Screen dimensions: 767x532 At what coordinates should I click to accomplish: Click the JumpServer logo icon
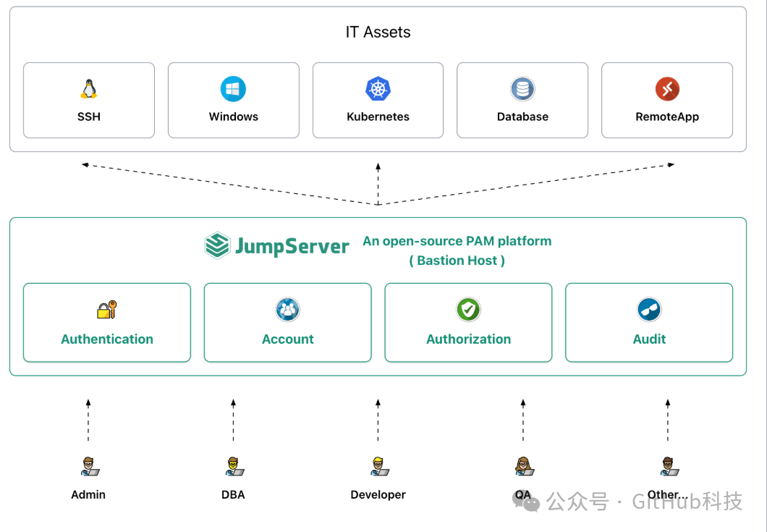point(217,245)
